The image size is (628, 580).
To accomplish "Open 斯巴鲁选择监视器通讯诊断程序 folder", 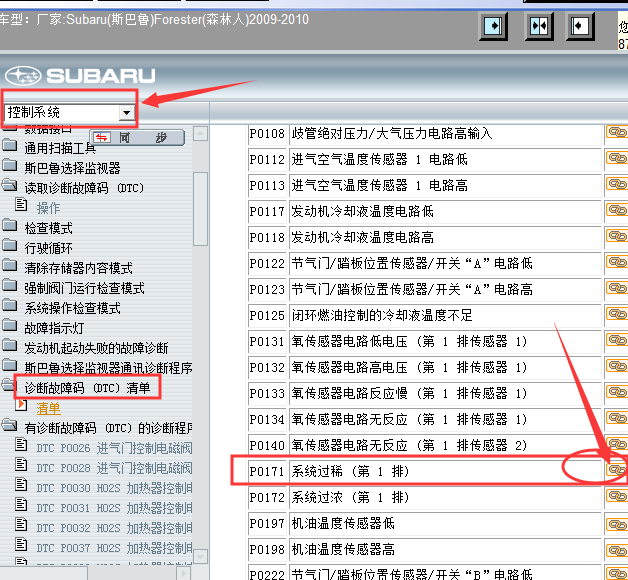I will click(108, 368).
